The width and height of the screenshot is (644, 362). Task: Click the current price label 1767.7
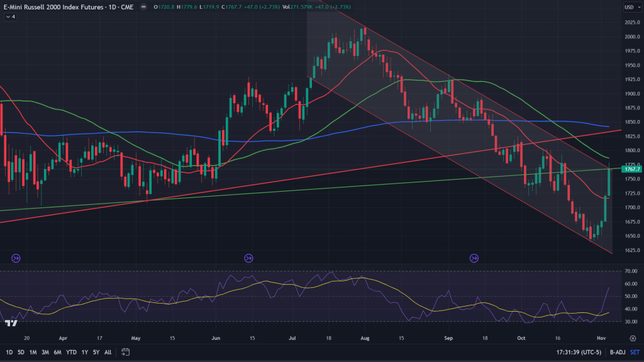pos(631,169)
